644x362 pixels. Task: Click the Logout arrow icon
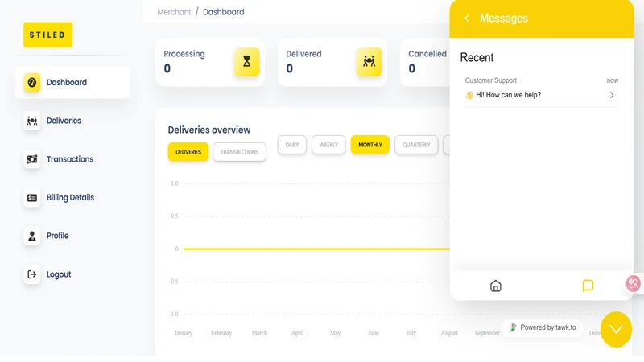pos(31,274)
